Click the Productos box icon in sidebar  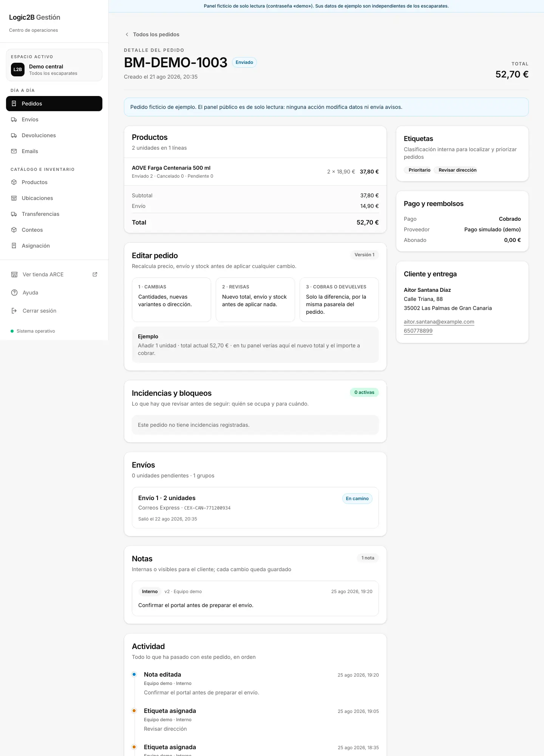pyautogui.click(x=14, y=182)
